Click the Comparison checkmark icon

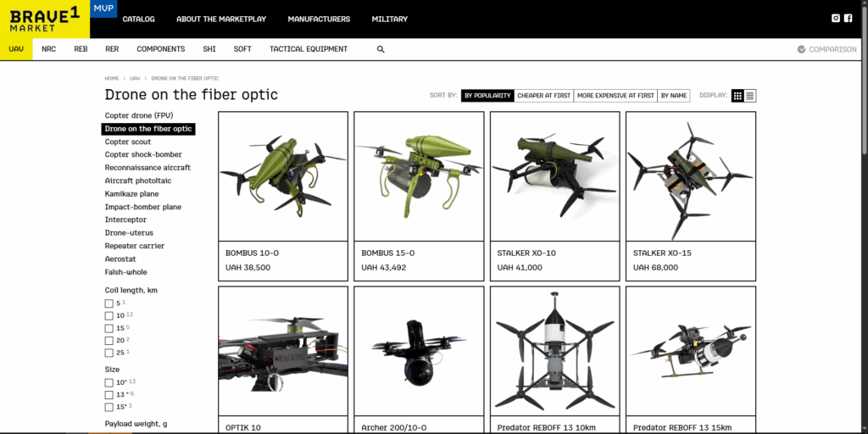(802, 49)
